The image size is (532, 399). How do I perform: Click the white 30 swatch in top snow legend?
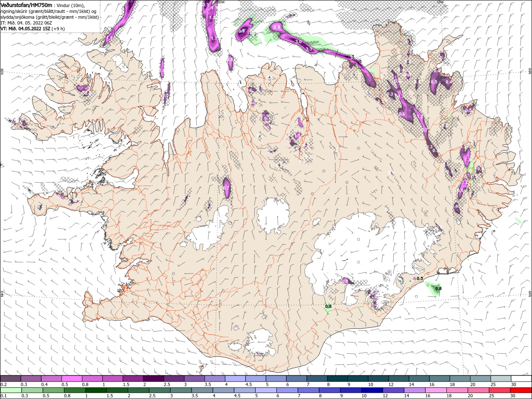point(521,379)
